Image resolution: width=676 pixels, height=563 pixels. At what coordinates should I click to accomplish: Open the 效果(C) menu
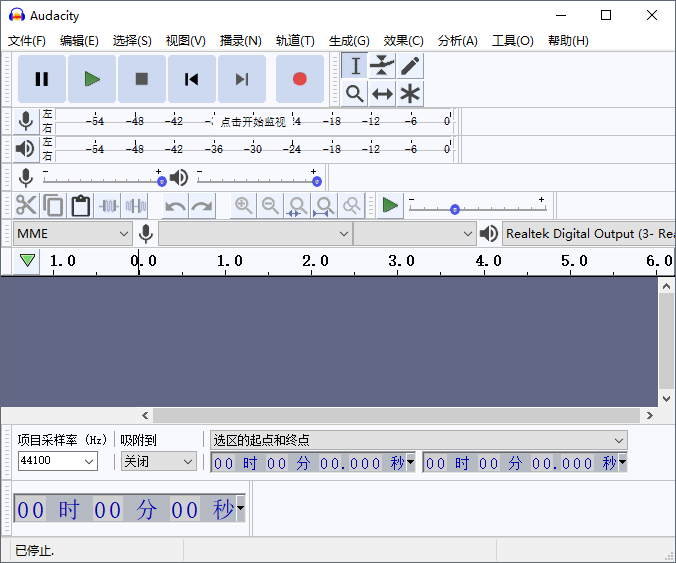click(x=404, y=41)
